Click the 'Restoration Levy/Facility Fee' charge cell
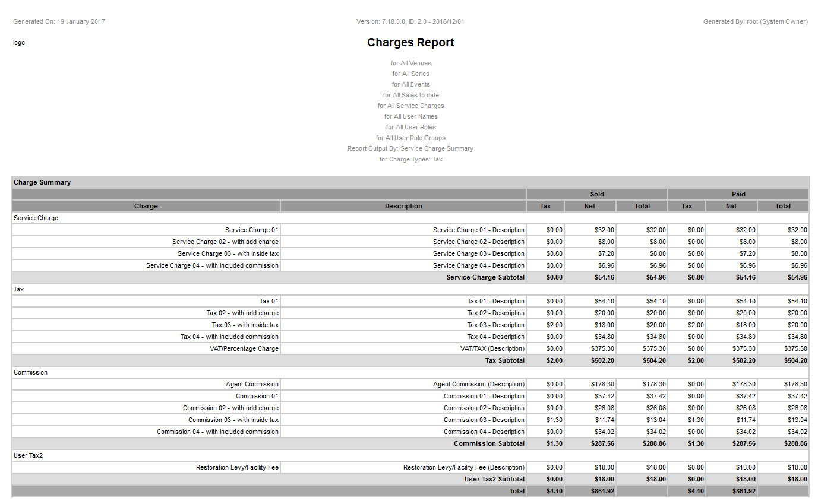Viewport: 818px width, 504px height. tap(146, 467)
